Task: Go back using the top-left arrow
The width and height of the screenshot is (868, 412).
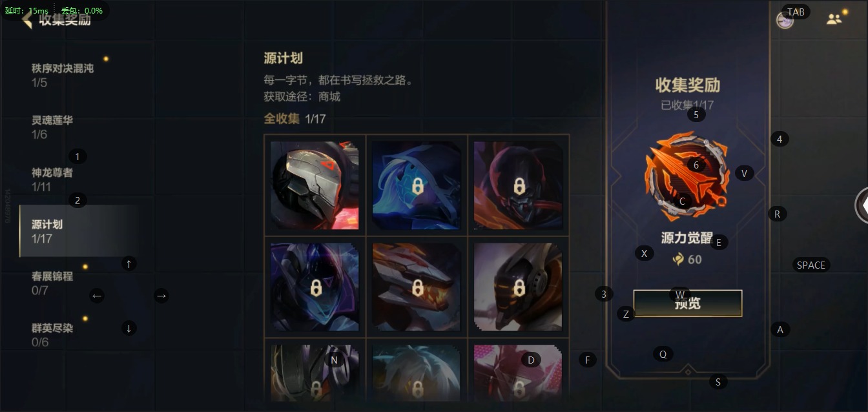Action: (x=27, y=19)
